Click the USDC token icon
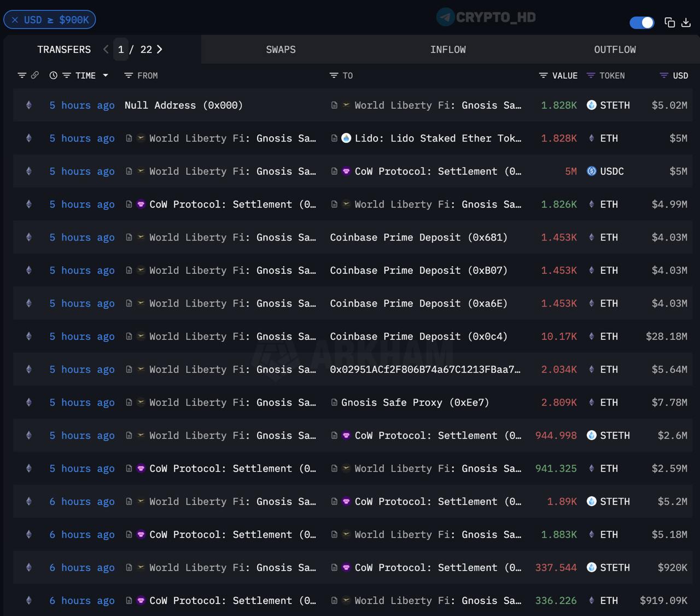 (591, 171)
